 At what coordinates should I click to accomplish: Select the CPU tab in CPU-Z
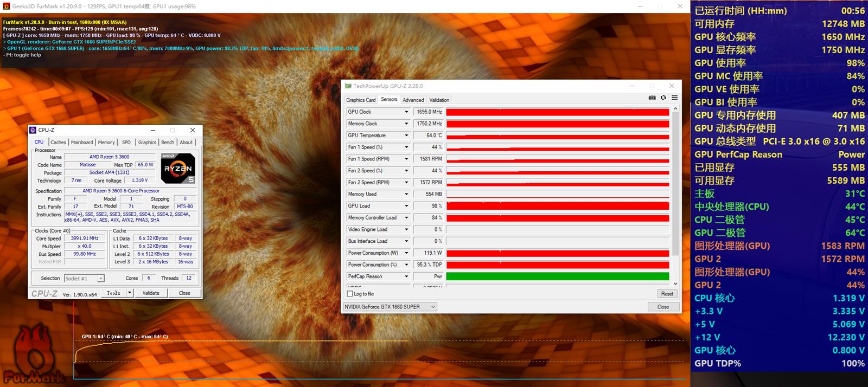pyautogui.click(x=39, y=142)
